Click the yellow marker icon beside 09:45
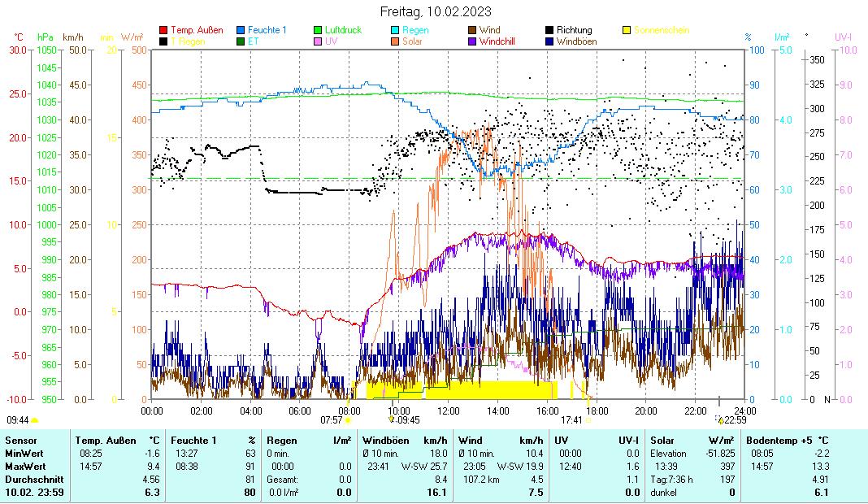The width and height of the screenshot is (868, 504). [x=392, y=419]
